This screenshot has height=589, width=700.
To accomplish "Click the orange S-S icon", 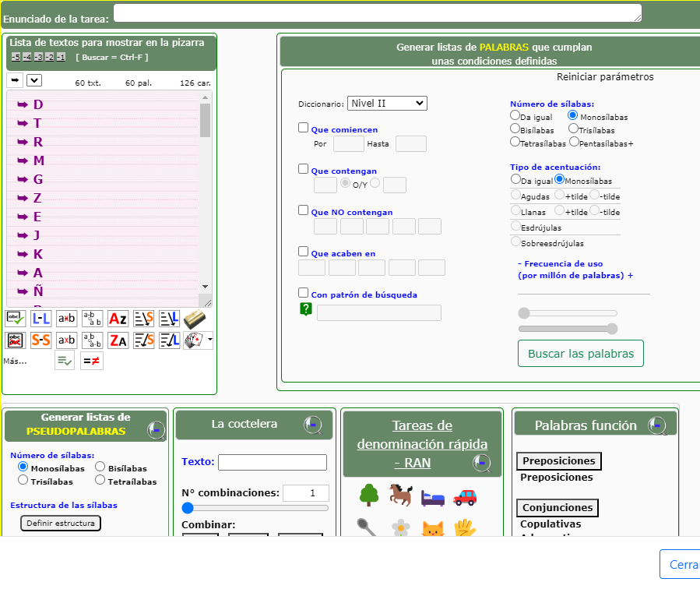I will pos(40,340).
